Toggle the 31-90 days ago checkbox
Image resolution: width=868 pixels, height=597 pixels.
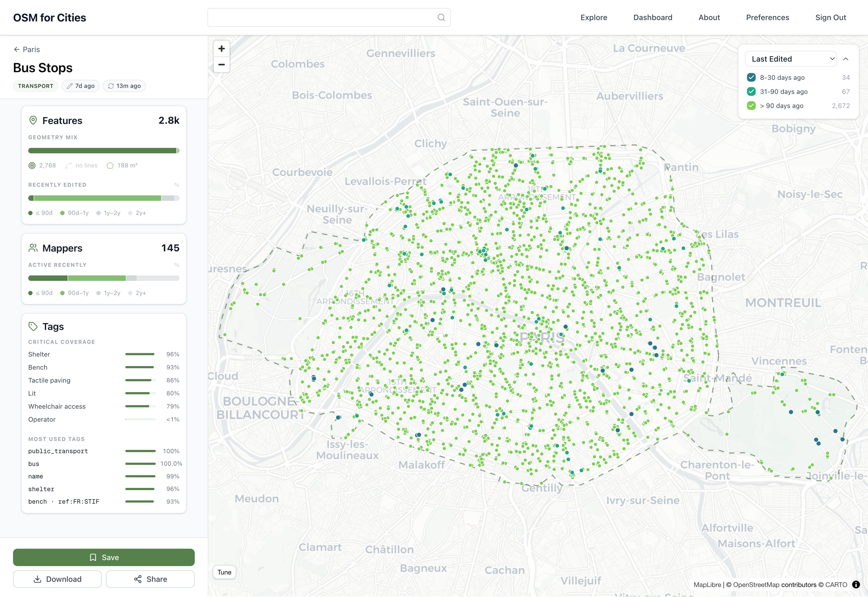[751, 92]
